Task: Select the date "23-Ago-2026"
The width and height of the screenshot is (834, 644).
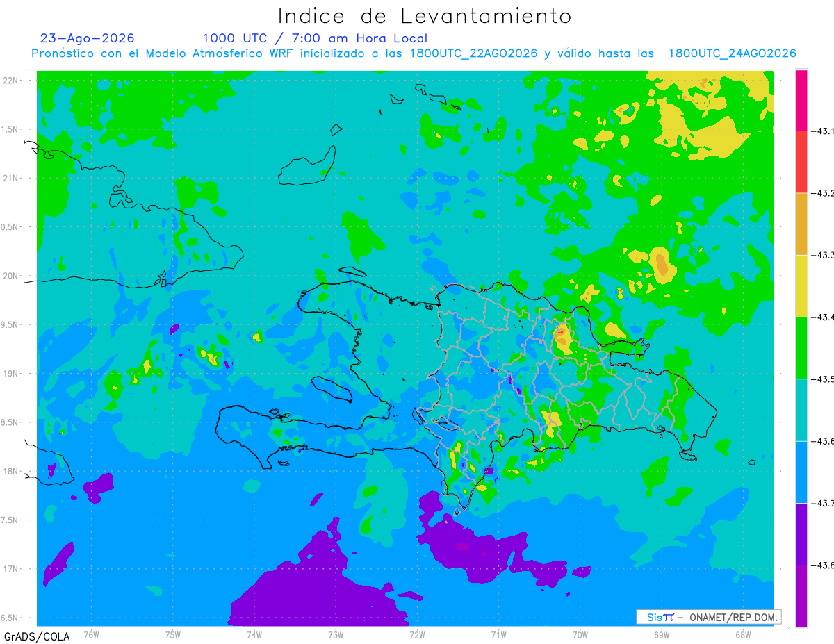Action: point(87,38)
